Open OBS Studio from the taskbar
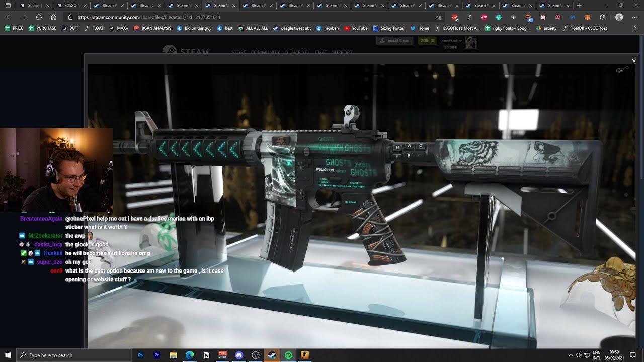This screenshot has height=362, width=644. (256, 355)
